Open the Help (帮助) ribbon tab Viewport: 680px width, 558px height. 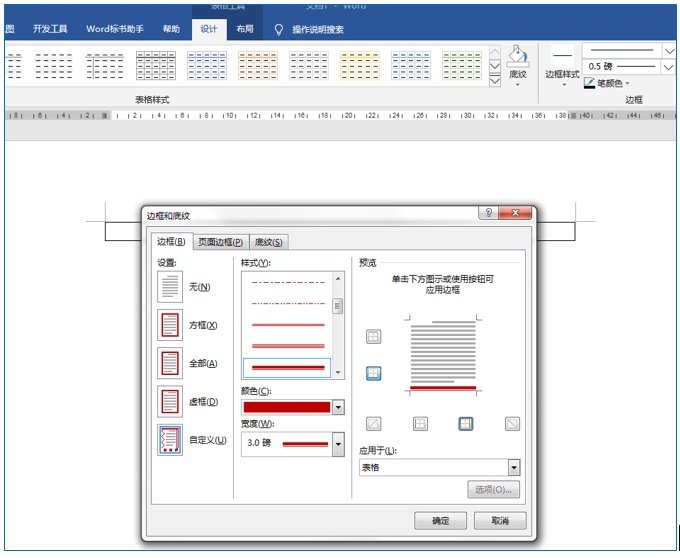tap(171, 29)
